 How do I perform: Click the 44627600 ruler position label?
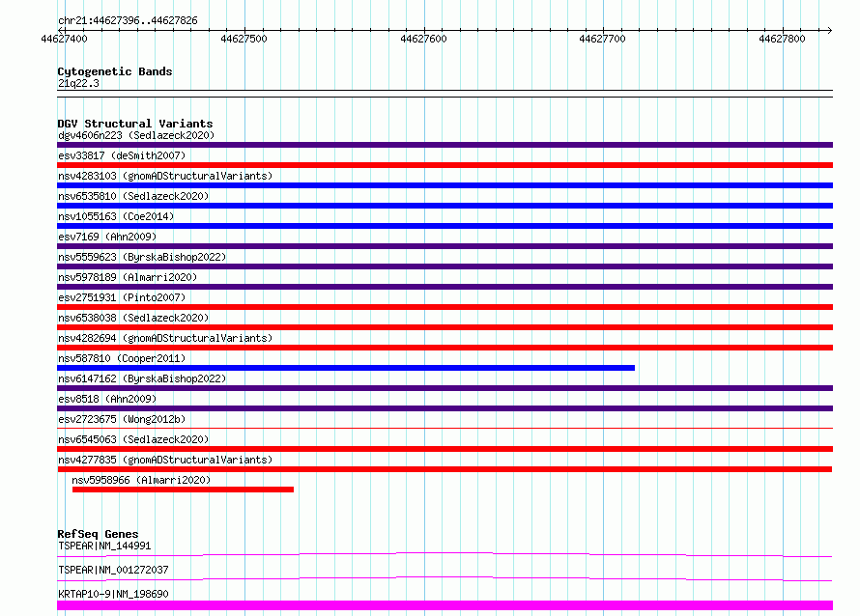click(423, 39)
